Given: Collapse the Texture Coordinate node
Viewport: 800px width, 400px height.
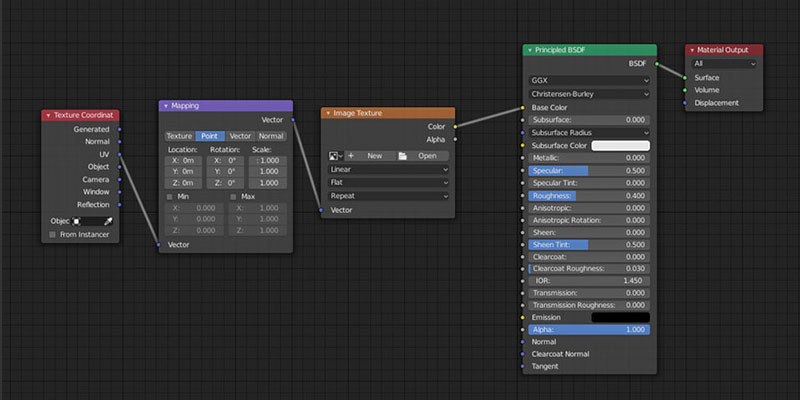Looking at the screenshot, I should coord(48,115).
